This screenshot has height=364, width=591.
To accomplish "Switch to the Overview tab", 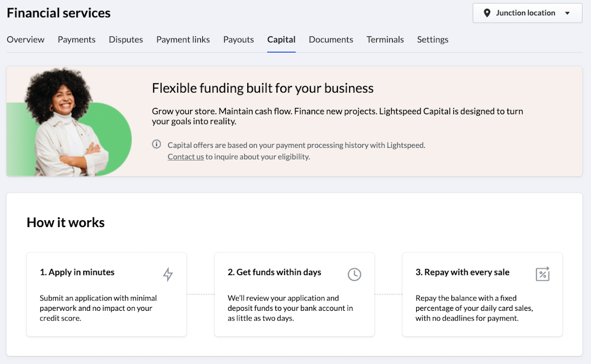I will [26, 39].
